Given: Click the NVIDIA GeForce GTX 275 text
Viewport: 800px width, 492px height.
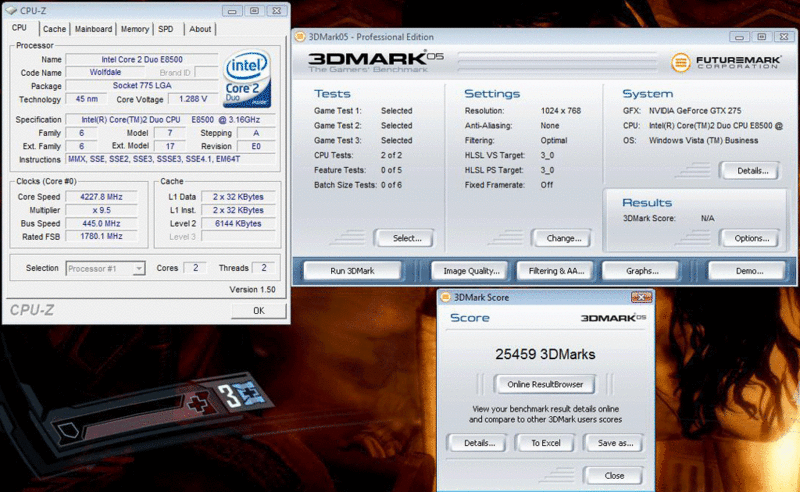Looking at the screenshot, I should pyautogui.click(x=695, y=111).
